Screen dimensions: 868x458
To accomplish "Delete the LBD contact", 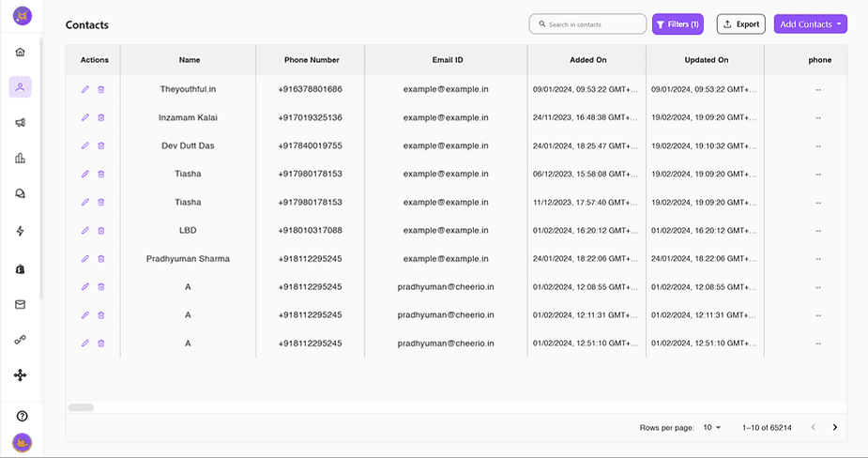I will pos(100,230).
